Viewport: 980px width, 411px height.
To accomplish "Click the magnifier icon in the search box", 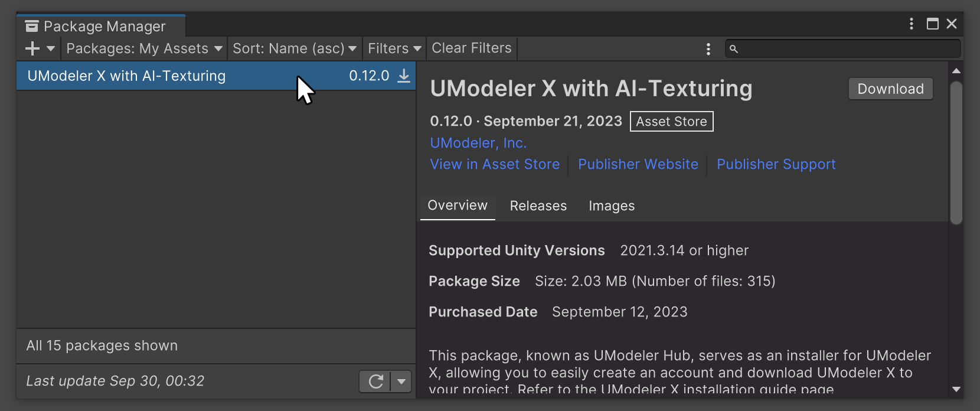I will click(733, 49).
